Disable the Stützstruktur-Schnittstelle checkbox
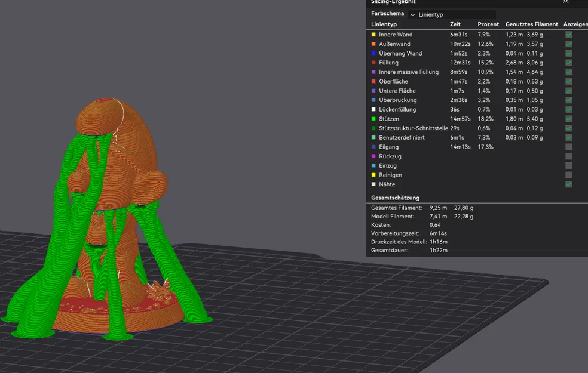This screenshot has height=373, width=588. [x=568, y=128]
